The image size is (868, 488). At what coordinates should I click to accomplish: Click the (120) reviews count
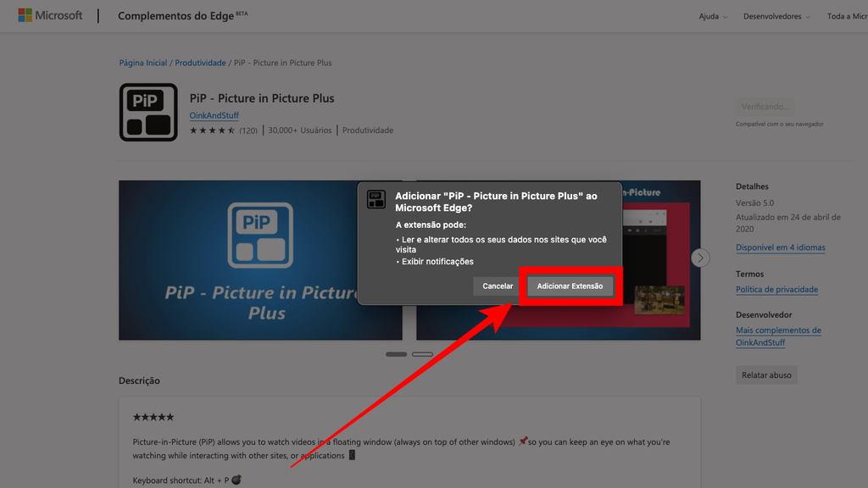pyautogui.click(x=248, y=130)
